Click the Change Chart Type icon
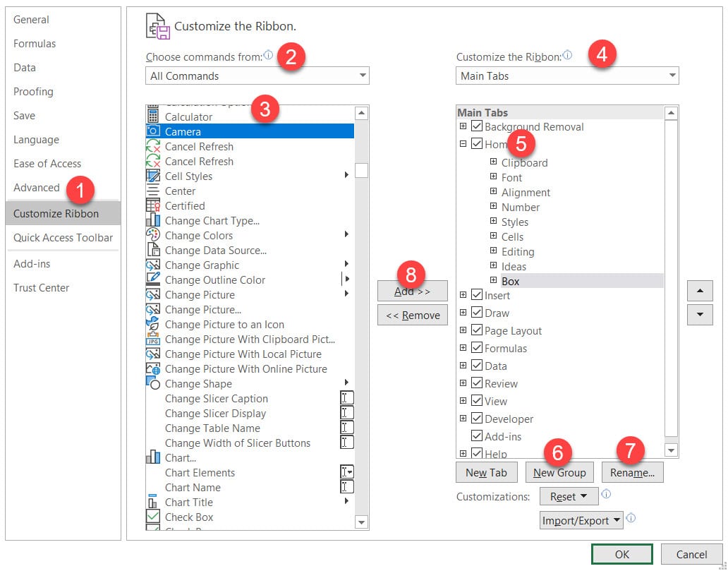The image size is (728, 571). click(x=153, y=220)
